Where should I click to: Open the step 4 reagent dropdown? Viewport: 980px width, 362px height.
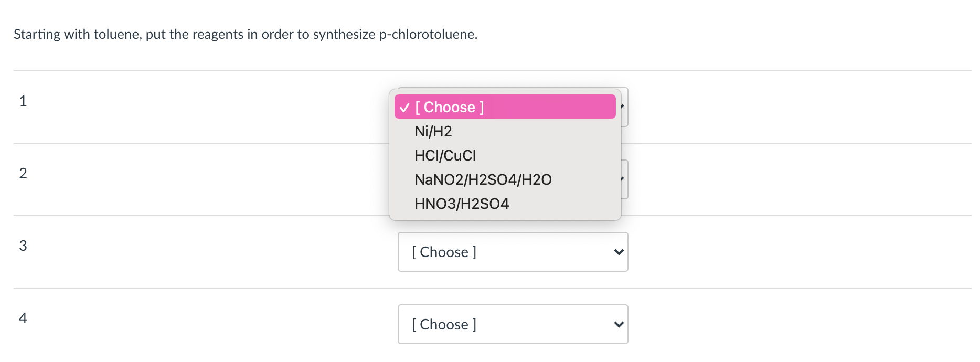513,324
